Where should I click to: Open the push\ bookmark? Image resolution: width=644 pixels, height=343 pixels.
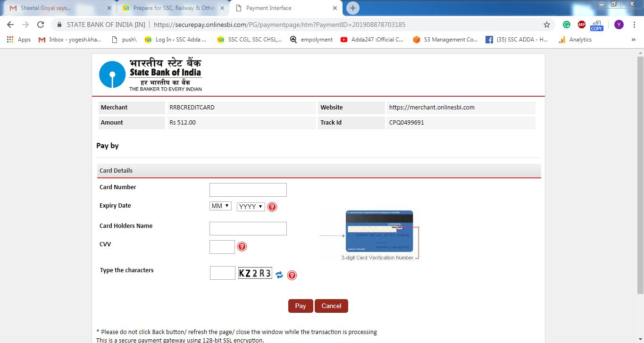[124, 40]
